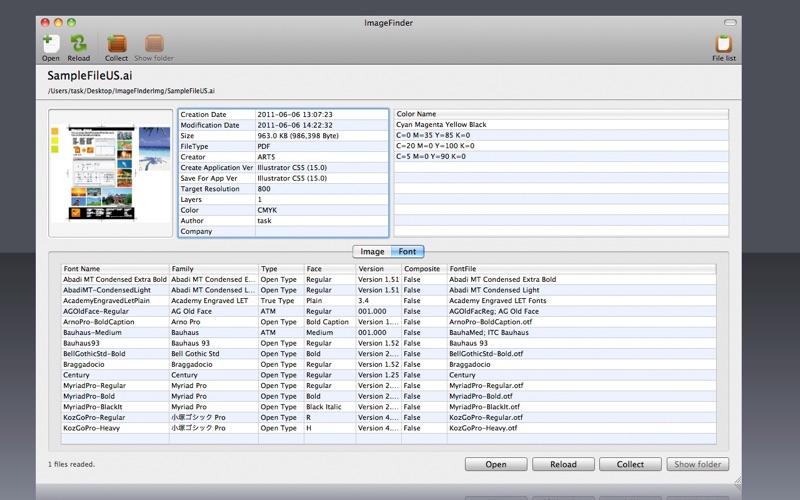
Task: Click the SampleFileUS.ai preview thumbnail
Action: 111,172
